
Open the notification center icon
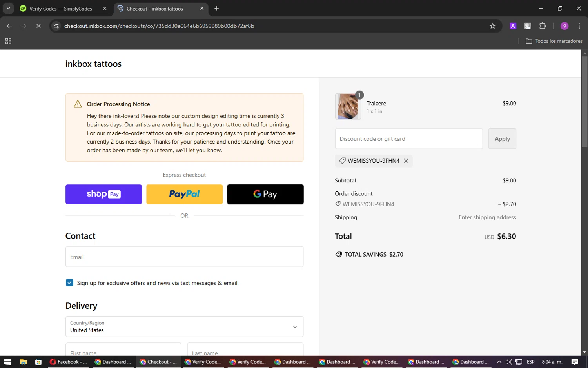(575, 362)
